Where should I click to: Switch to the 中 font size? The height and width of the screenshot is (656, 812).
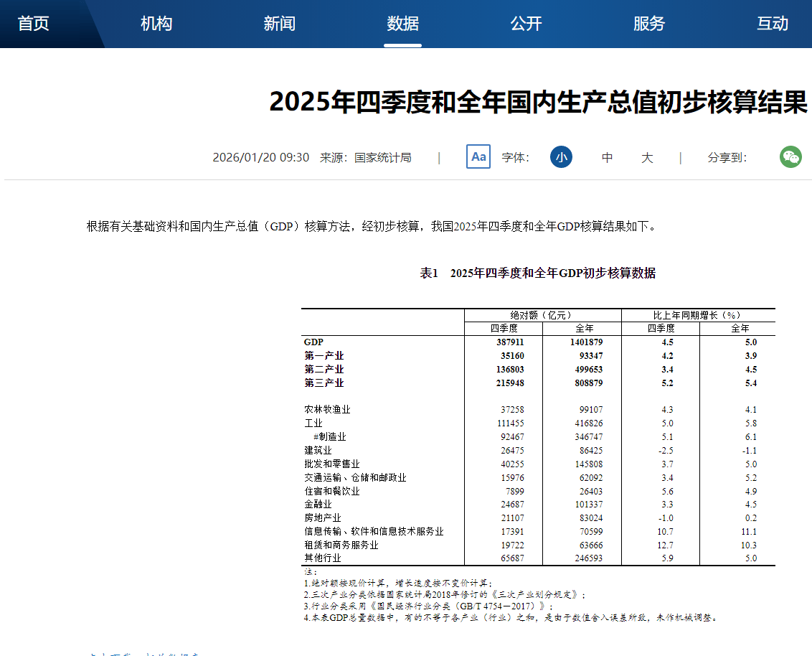point(606,157)
